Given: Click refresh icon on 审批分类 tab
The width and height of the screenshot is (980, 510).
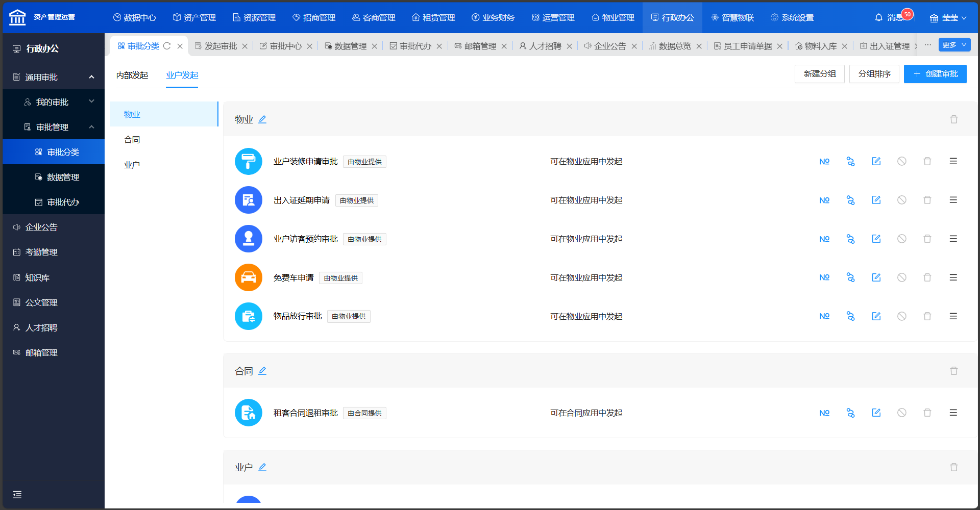Looking at the screenshot, I should pos(167,46).
